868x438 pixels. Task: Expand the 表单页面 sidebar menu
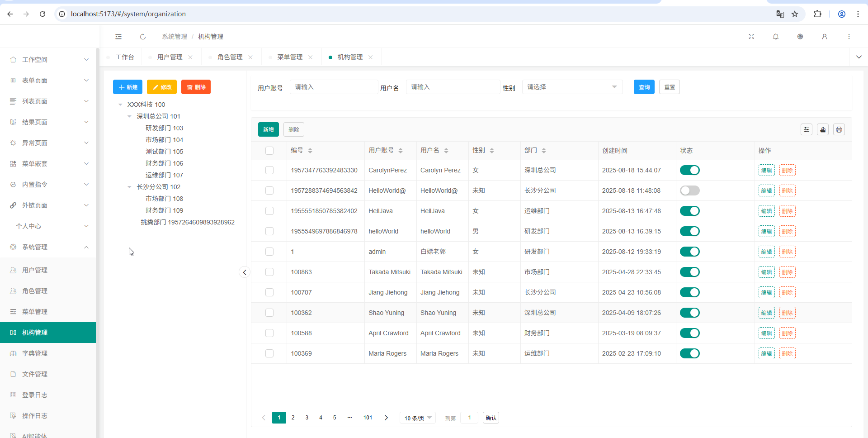click(x=48, y=81)
